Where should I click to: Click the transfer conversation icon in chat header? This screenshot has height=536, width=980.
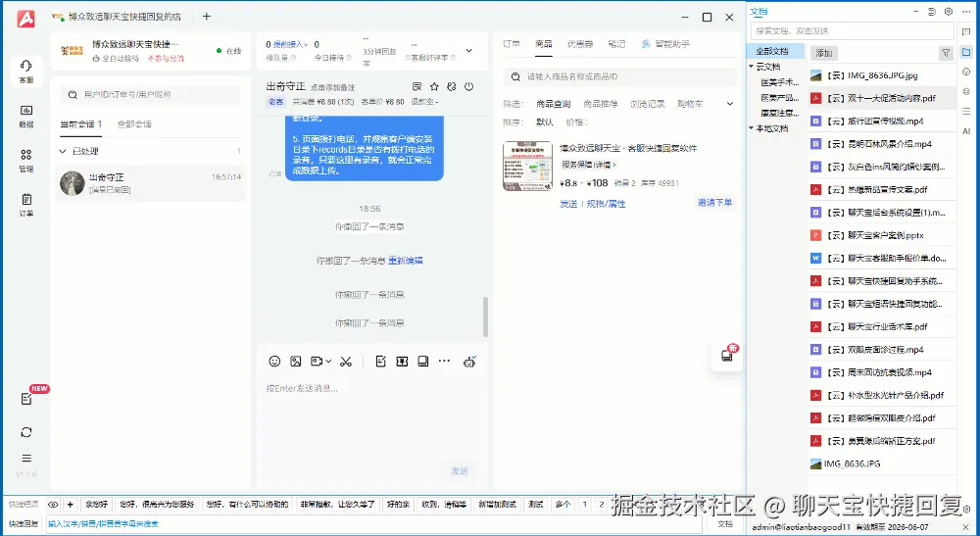point(452,87)
